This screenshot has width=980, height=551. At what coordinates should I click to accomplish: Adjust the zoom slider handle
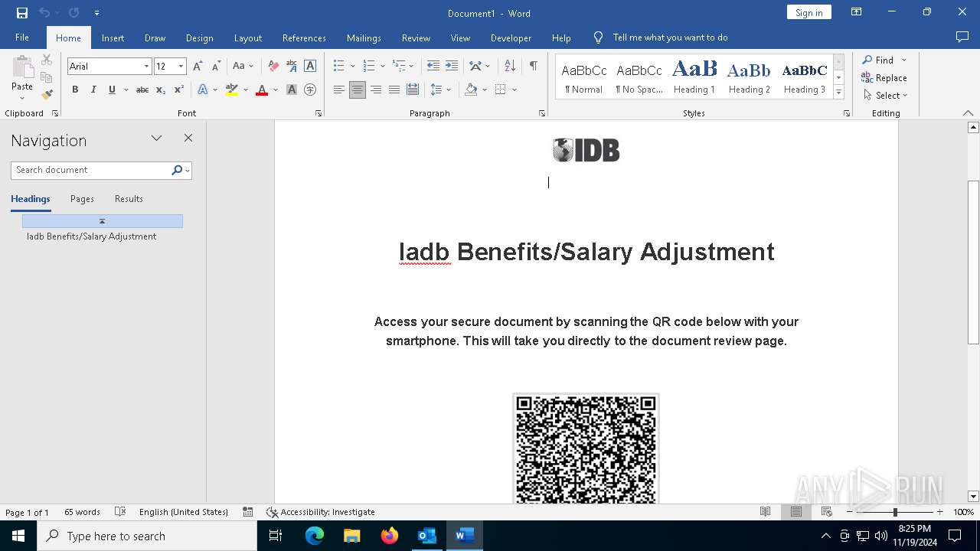pyautogui.click(x=895, y=512)
